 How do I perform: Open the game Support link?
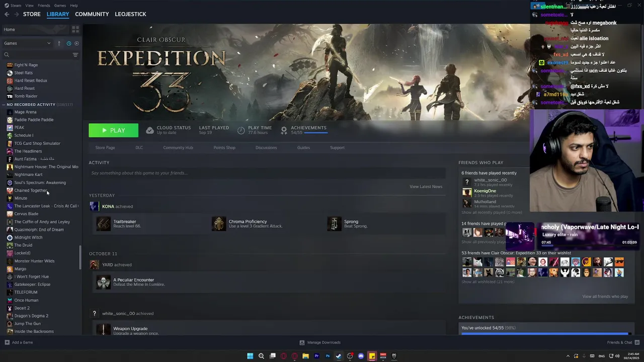coord(337,147)
